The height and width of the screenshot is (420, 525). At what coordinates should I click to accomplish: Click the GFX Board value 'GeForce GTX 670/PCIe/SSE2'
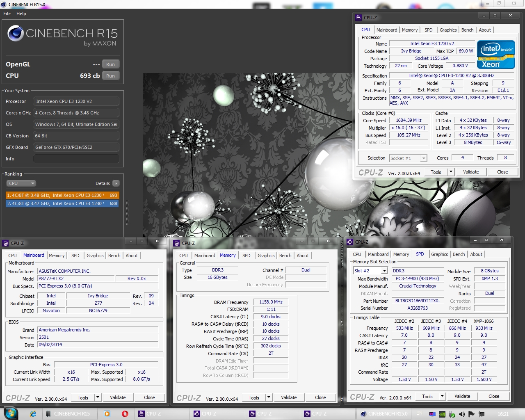click(76, 147)
